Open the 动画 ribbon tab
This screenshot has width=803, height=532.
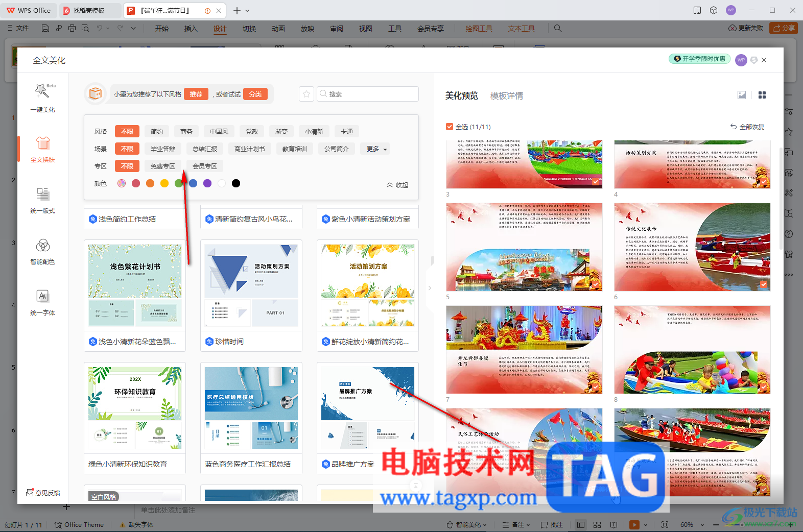[x=278, y=29]
